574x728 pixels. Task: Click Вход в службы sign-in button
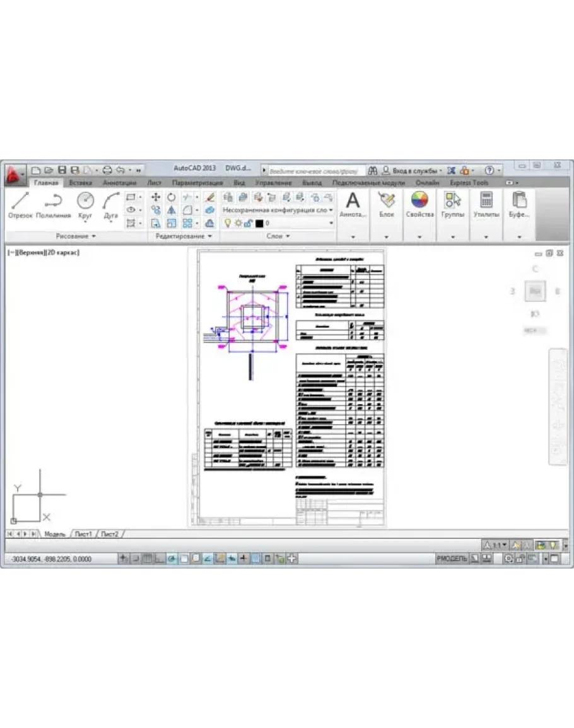click(x=413, y=170)
